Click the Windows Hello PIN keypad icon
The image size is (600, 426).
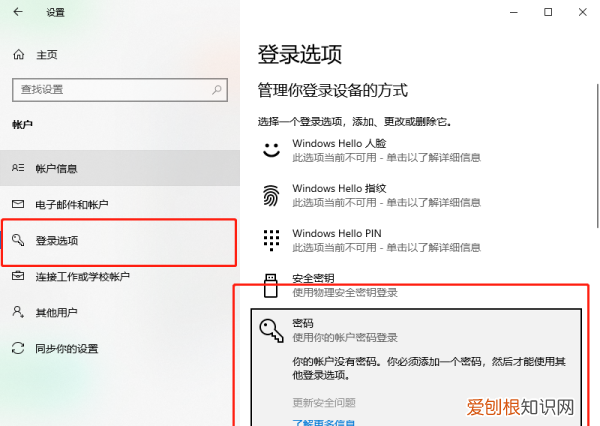[x=271, y=240]
